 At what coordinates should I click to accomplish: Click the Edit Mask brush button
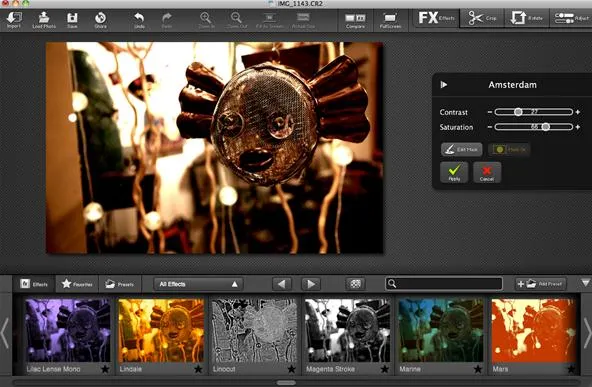tap(461, 150)
